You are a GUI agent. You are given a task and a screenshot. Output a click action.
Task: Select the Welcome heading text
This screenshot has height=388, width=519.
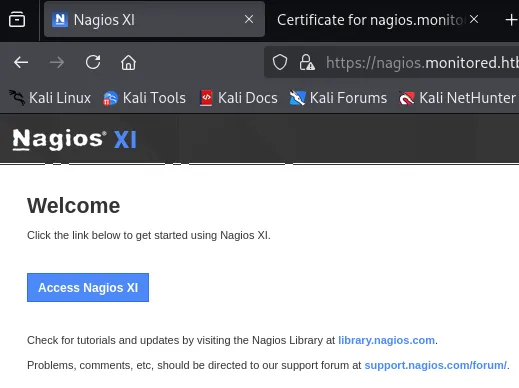tap(74, 206)
